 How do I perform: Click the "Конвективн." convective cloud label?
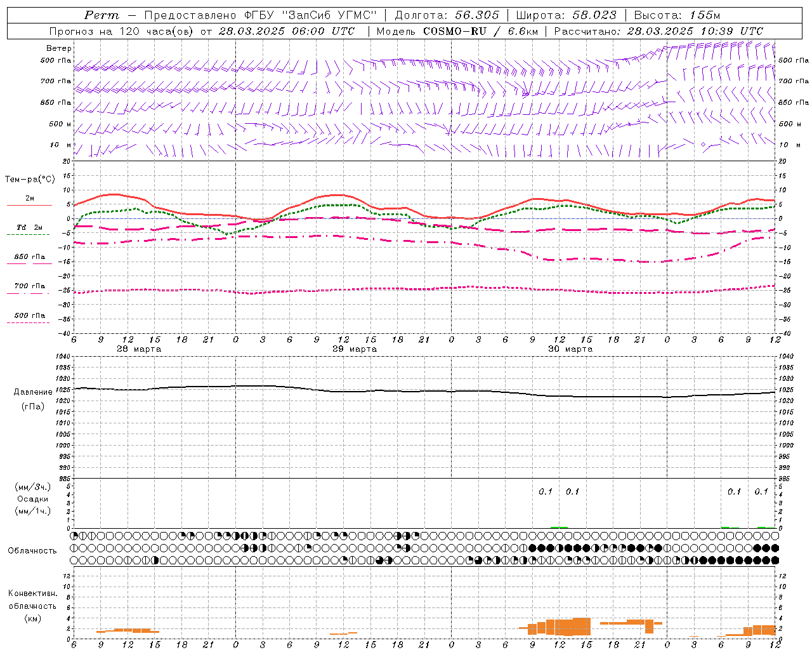click(32, 594)
